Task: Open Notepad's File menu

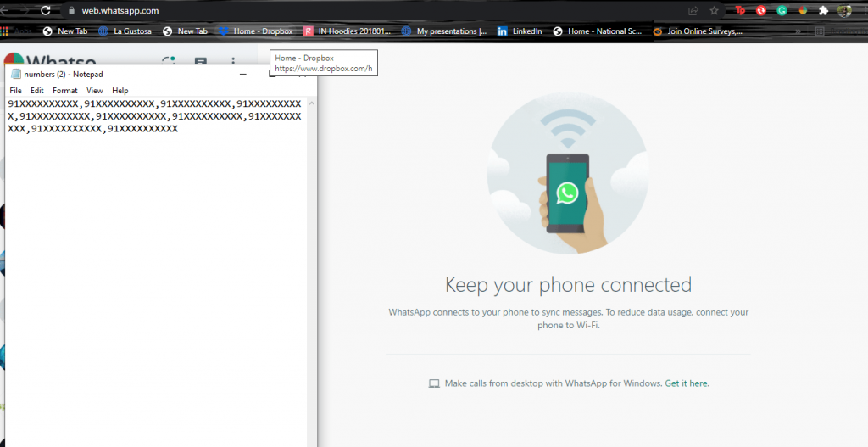Action: pyautogui.click(x=15, y=90)
